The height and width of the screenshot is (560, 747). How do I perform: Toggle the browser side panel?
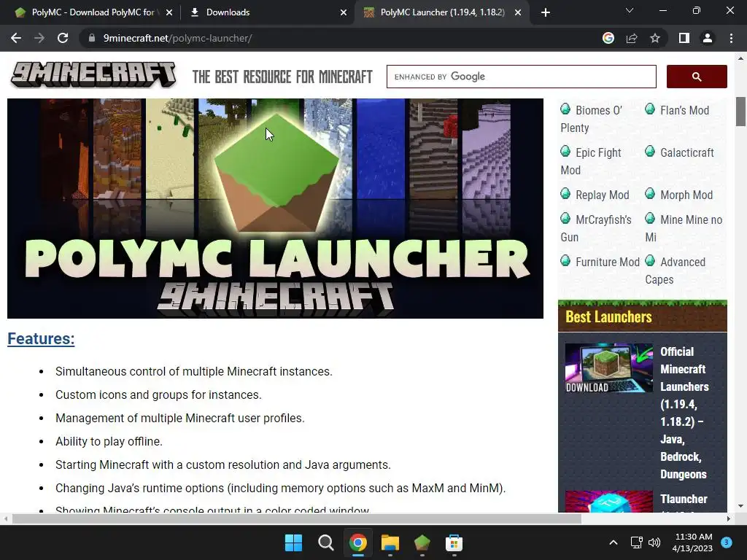point(684,38)
